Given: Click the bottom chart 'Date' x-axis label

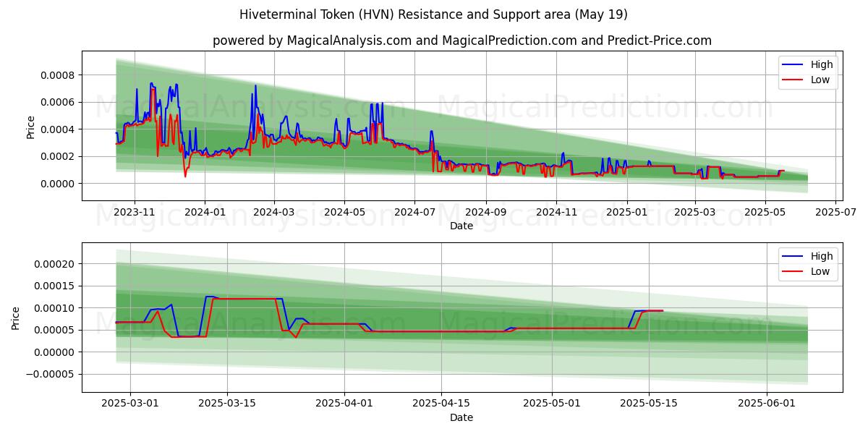Looking at the screenshot, I should pos(461,417).
